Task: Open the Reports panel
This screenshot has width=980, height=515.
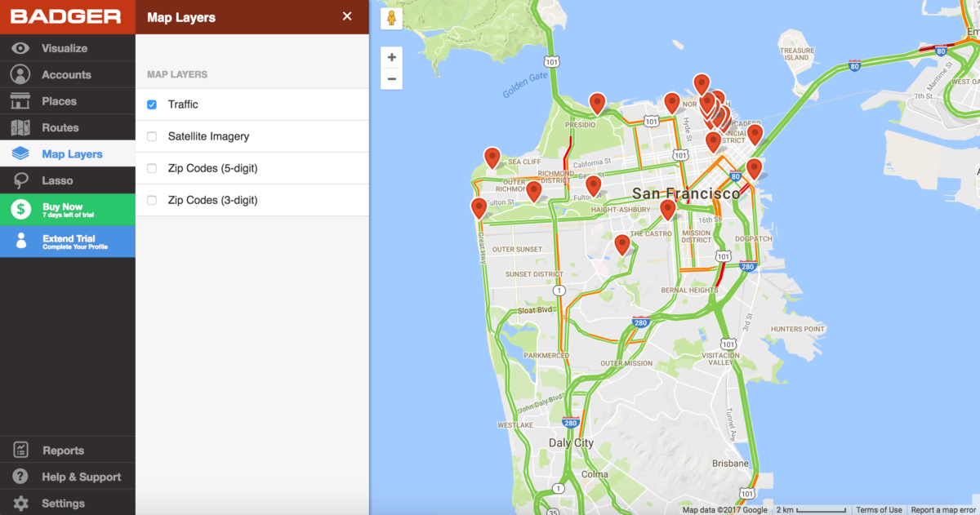Action: 23,450
